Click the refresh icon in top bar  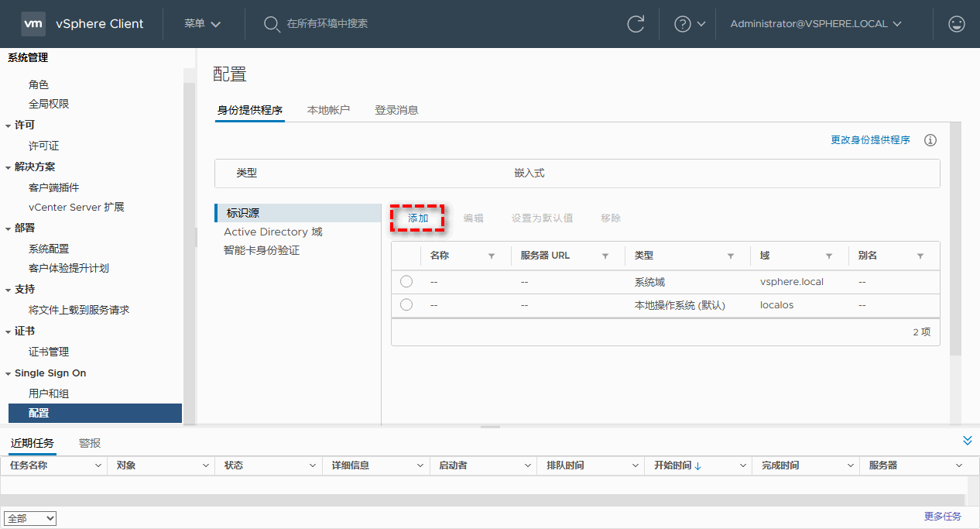click(x=636, y=24)
